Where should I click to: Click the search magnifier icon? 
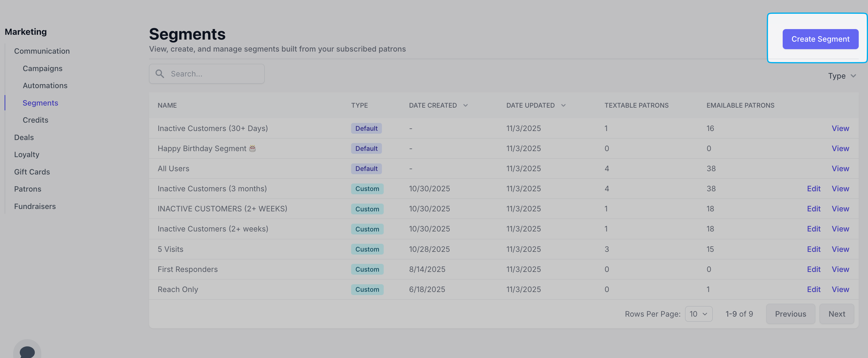click(x=160, y=73)
